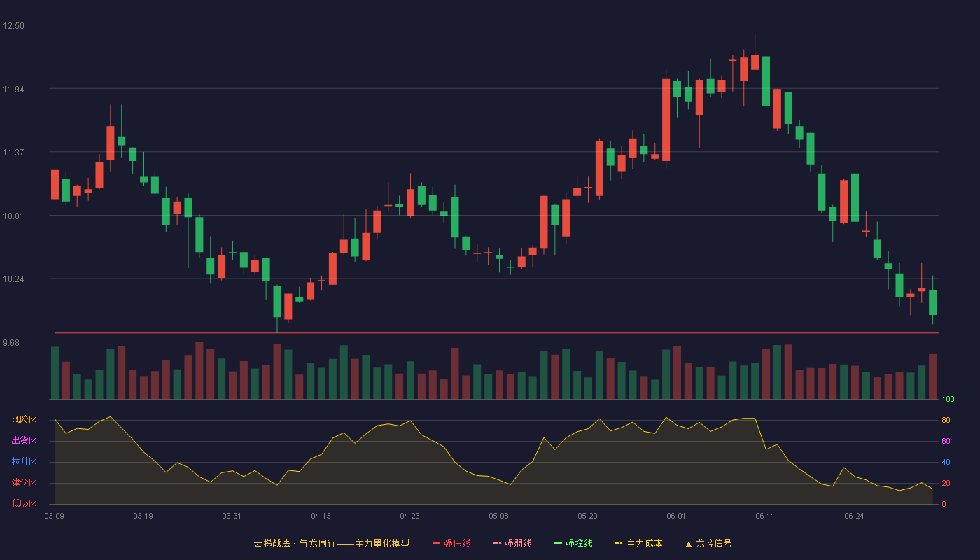Click the orange 80 indicator scale label
Image resolution: width=980 pixels, height=560 pixels.
click(946, 420)
